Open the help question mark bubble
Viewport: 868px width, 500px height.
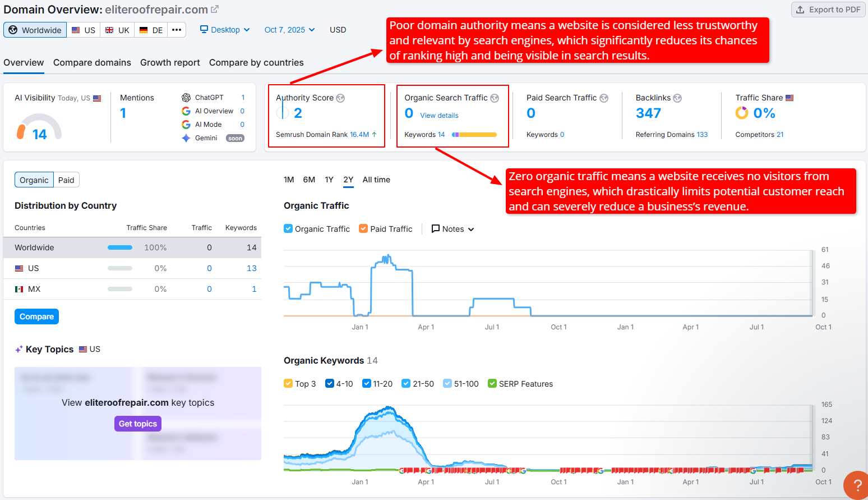[857, 485]
